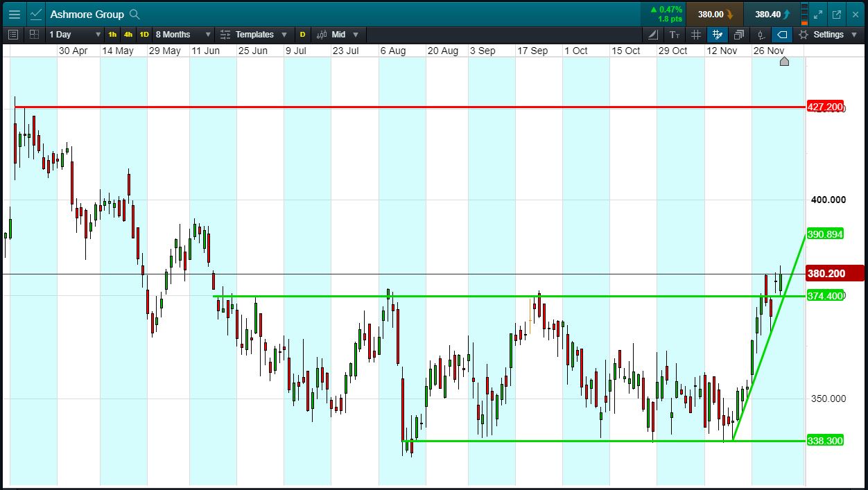
Task: Select the text annotation tool
Action: [675, 35]
